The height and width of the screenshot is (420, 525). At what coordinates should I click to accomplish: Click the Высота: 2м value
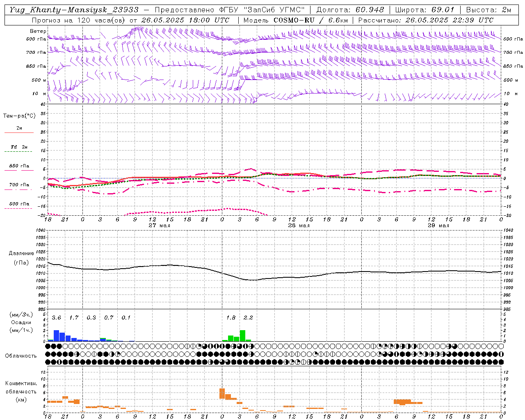(488, 10)
